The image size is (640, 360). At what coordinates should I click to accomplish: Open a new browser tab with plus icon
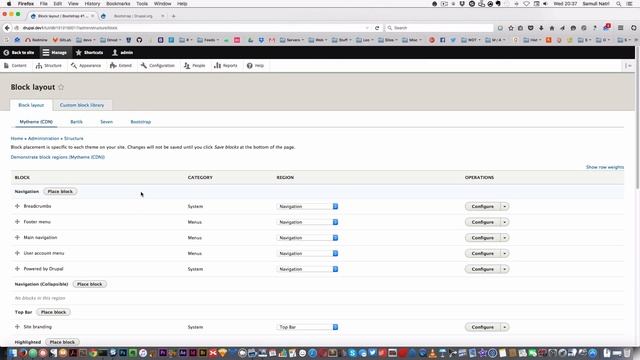click(x=173, y=16)
